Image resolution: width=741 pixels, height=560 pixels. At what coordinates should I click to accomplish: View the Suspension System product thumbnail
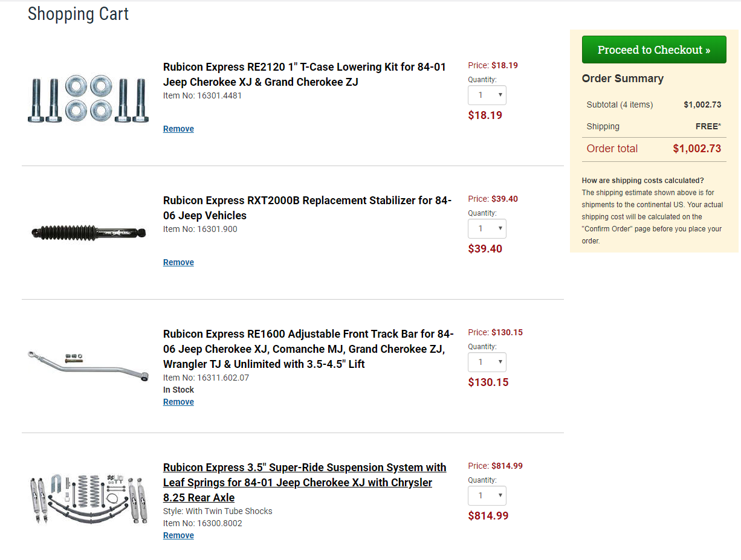coord(88,499)
